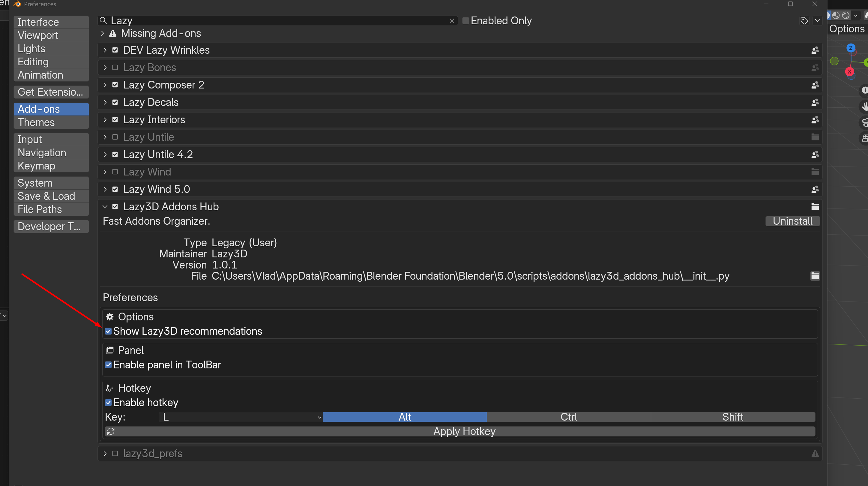Click the Hotkey section icon
This screenshot has height=486, width=868.
click(x=109, y=388)
